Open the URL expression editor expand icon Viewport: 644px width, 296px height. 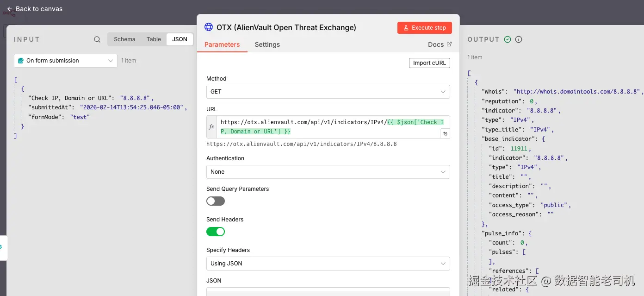[x=445, y=133]
